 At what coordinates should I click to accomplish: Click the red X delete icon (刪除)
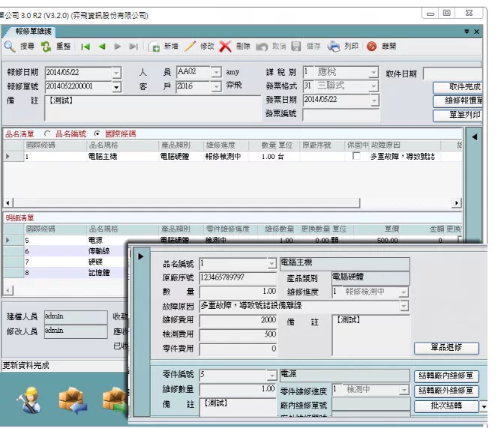click(x=226, y=46)
